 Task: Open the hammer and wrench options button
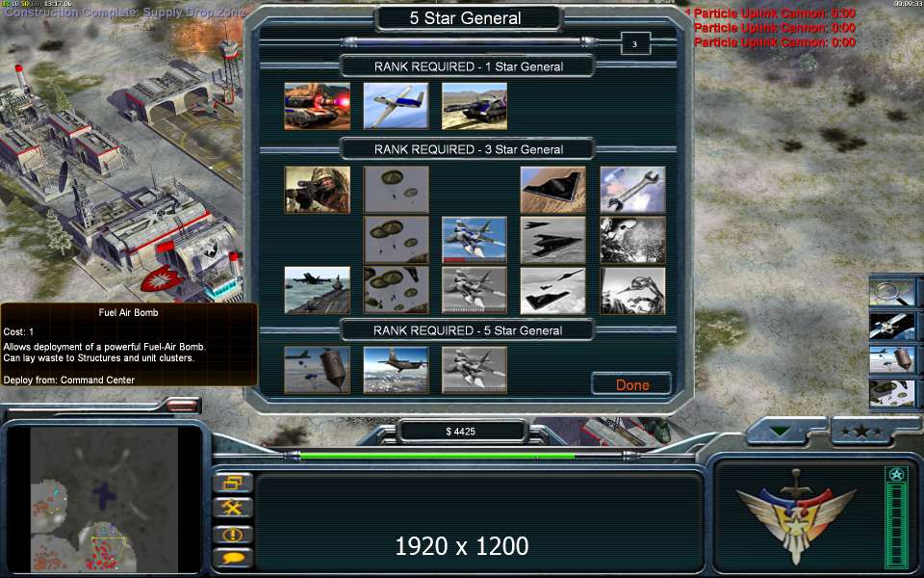[x=232, y=508]
